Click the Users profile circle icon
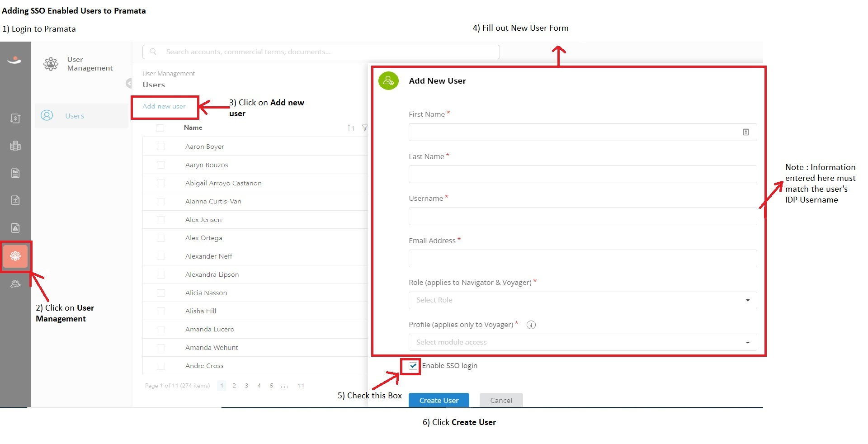This screenshot has height=444, width=868. pos(47,115)
